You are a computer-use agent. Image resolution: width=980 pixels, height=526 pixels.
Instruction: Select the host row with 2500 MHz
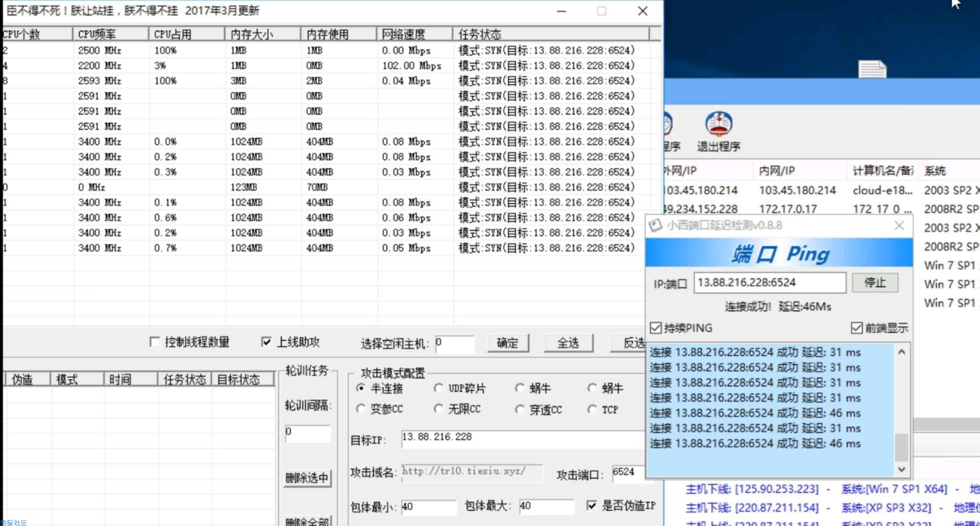pyautogui.click(x=326, y=50)
